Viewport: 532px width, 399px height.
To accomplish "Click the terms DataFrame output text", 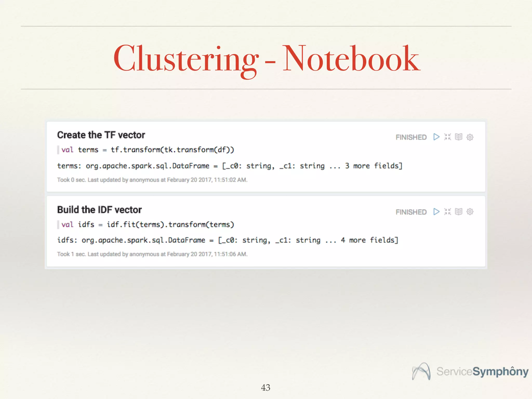I will [230, 166].
